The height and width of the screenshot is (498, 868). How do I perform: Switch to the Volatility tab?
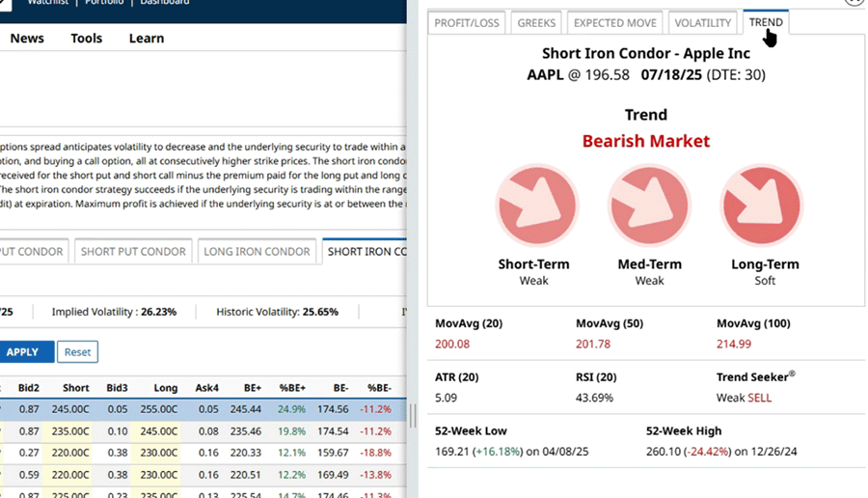click(x=703, y=23)
